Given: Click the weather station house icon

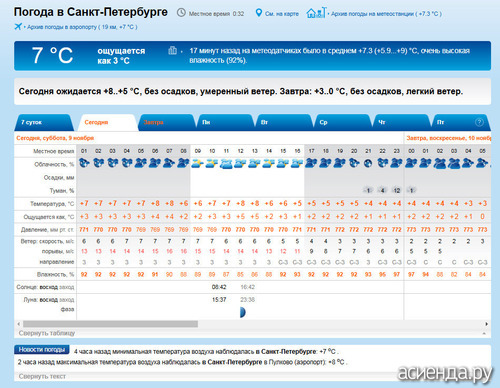Looking at the screenshot, I should point(316,13).
